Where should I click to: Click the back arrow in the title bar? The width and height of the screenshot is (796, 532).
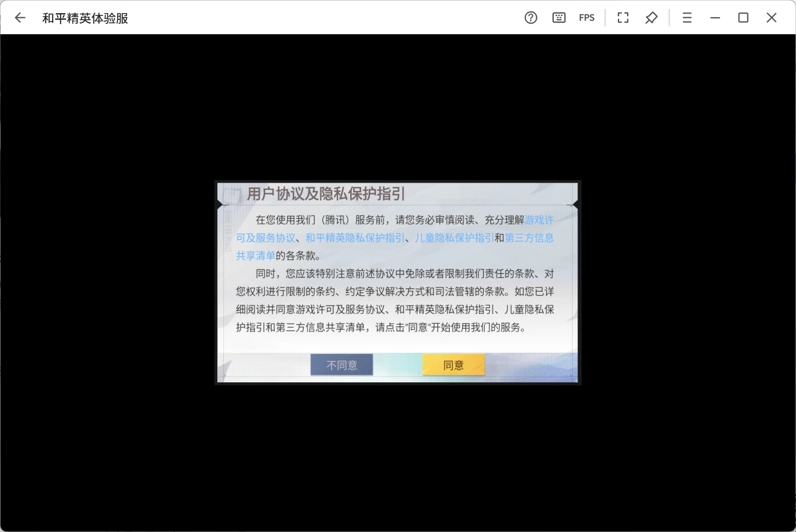point(20,18)
